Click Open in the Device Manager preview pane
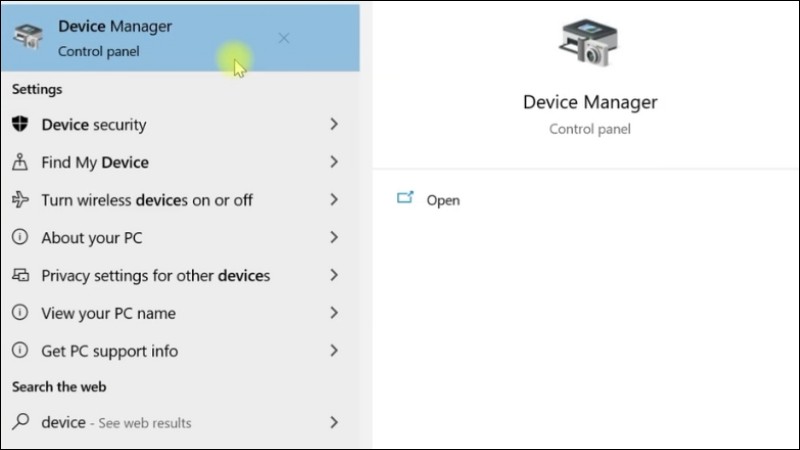This screenshot has width=800, height=450. tap(443, 201)
